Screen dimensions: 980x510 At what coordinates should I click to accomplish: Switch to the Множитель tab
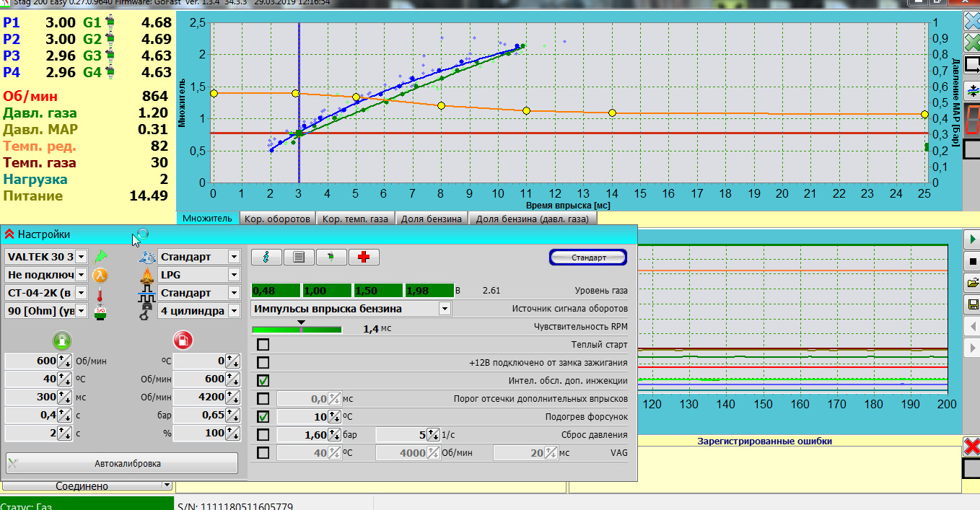[x=207, y=219]
